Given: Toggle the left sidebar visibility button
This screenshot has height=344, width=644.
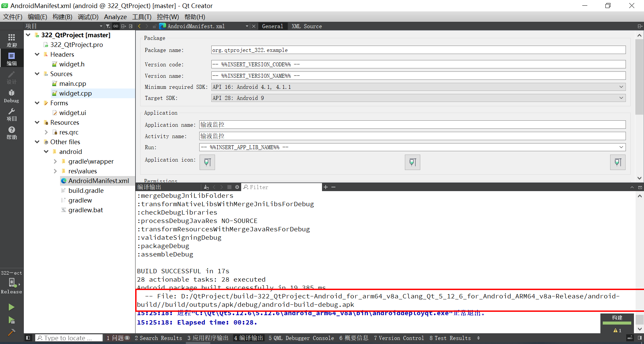Looking at the screenshot, I should coord(28,338).
